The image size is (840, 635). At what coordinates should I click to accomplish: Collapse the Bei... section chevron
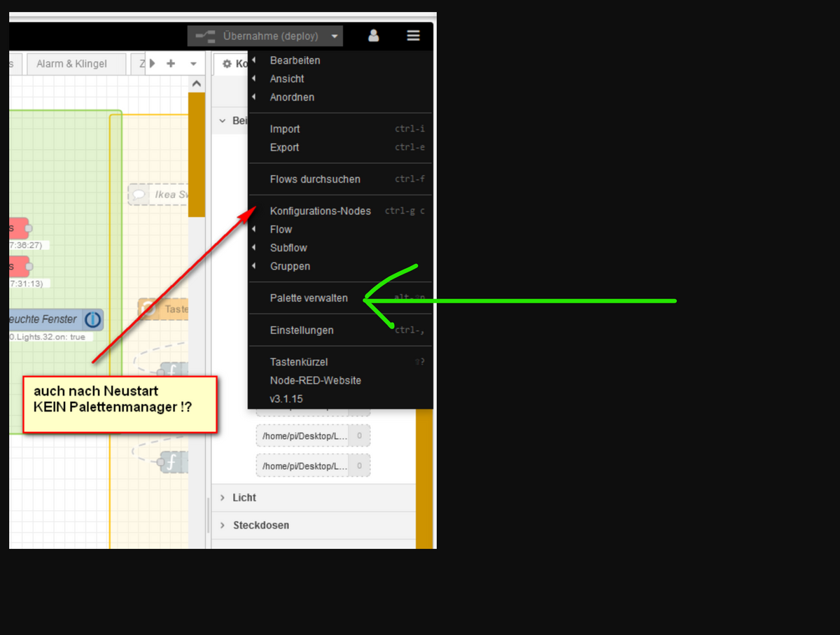(x=222, y=121)
